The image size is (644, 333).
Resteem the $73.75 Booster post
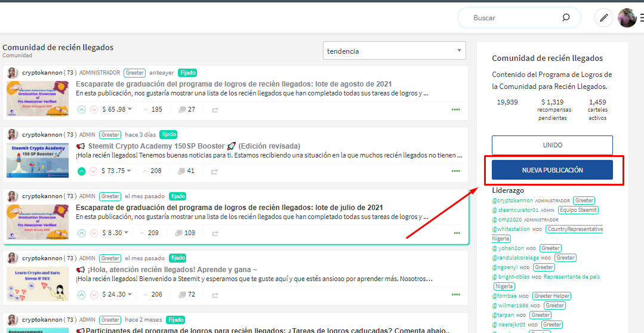(x=214, y=171)
